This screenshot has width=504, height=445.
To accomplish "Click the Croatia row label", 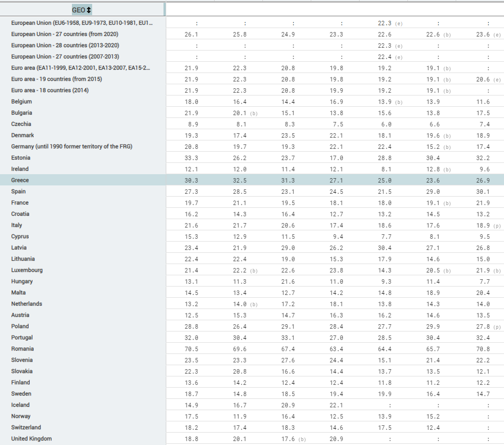I will (x=20, y=214).
